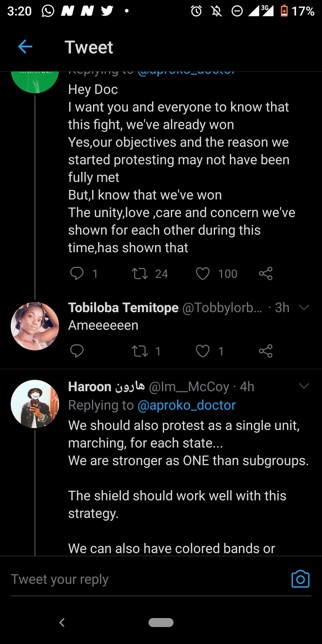Open Tobiloba Temitope's profile name

click(x=123, y=308)
